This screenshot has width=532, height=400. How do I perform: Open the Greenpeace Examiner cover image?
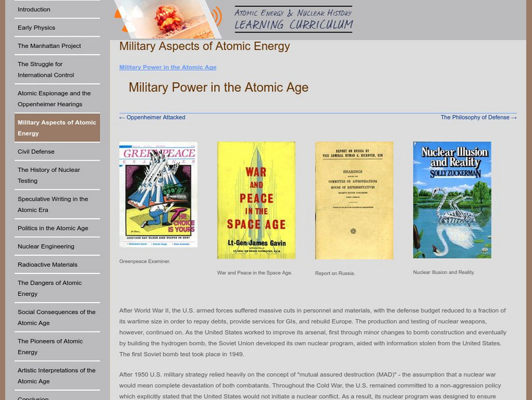click(158, 195)
